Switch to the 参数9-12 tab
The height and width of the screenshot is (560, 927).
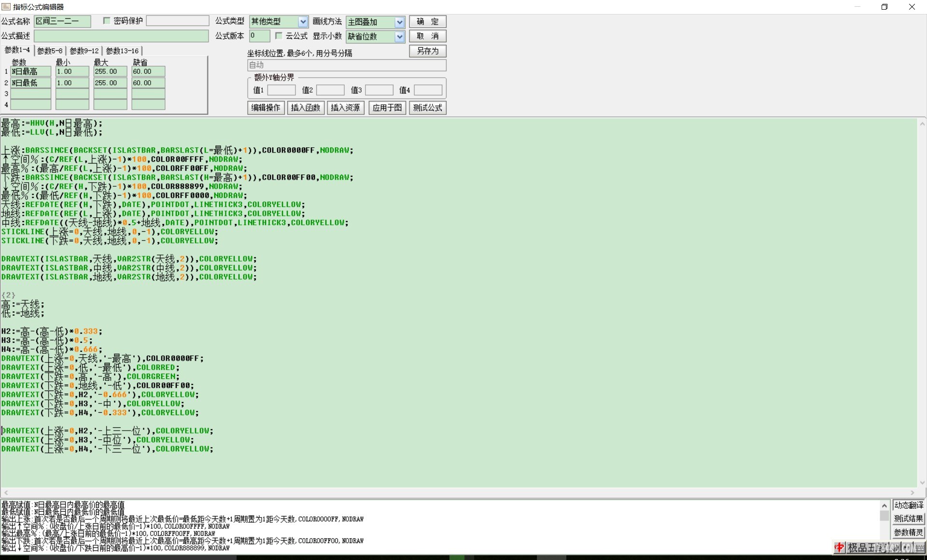click(84, 51)
